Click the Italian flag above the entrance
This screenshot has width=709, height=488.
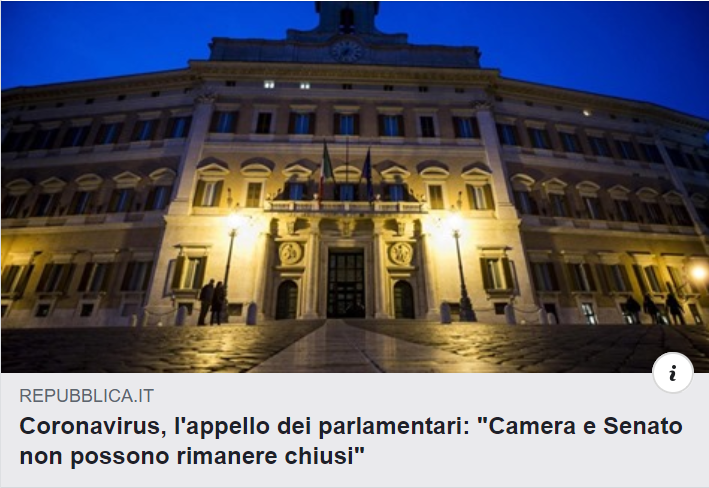[326, 171]
